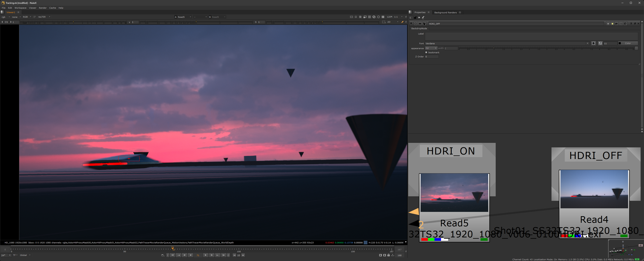Toggle italic font for backdrop label

(x=600, y=43)
